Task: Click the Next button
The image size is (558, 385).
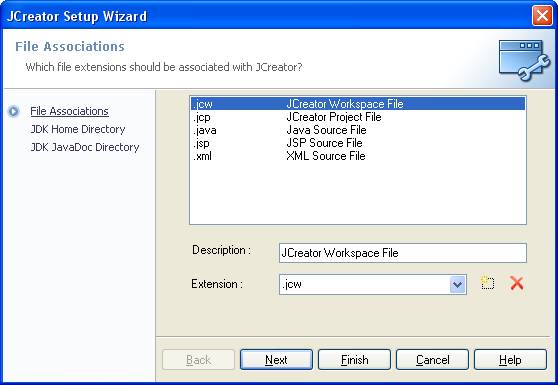Action: tap(276, 360)
